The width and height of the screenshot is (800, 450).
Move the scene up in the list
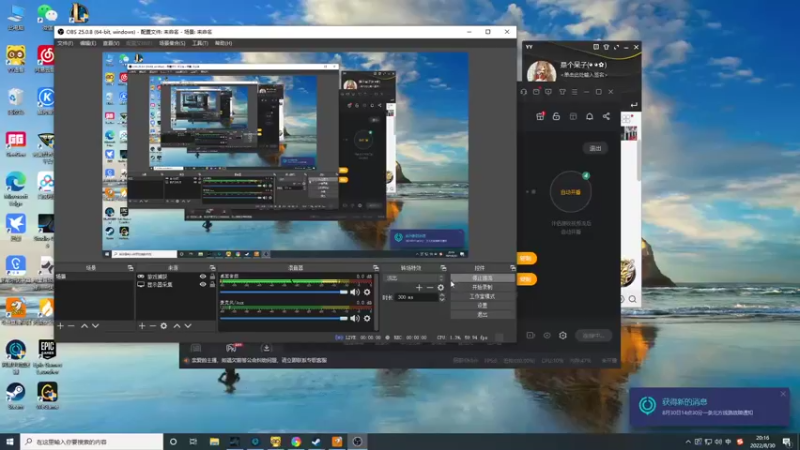tap(84, 326)
